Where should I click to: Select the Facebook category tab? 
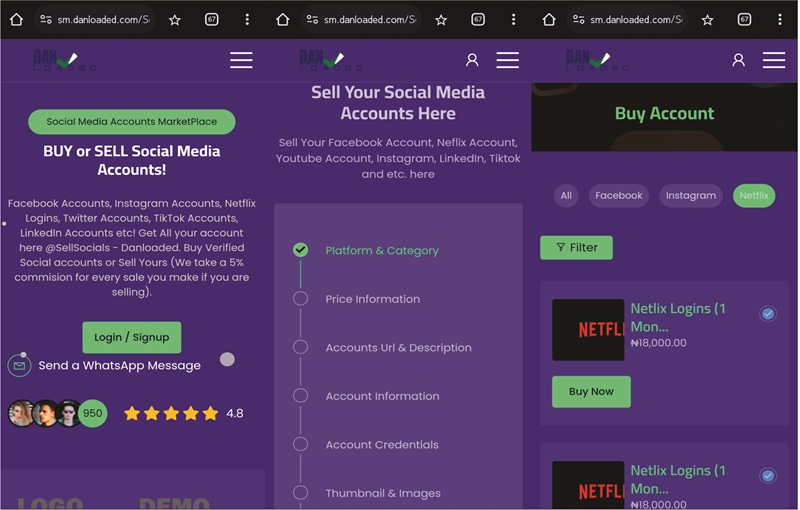coord(619,195)
